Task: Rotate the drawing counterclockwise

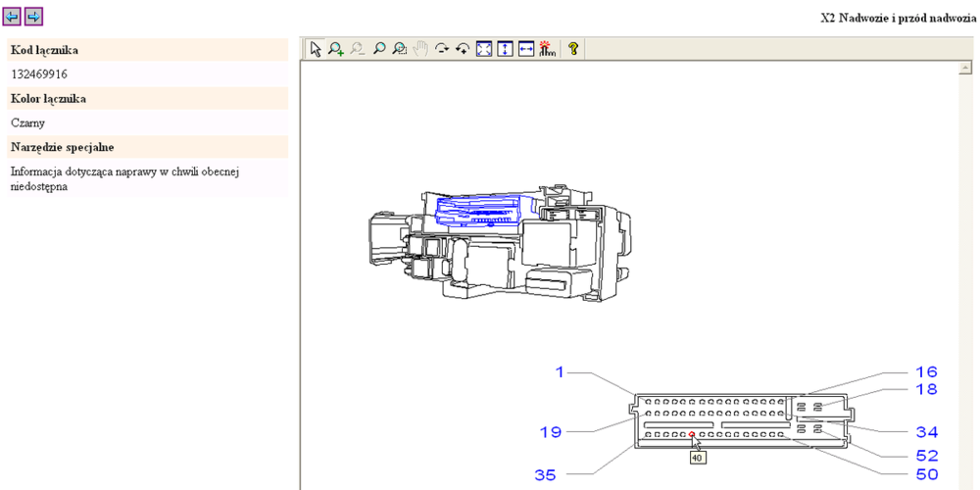Action: coord(463,48)
